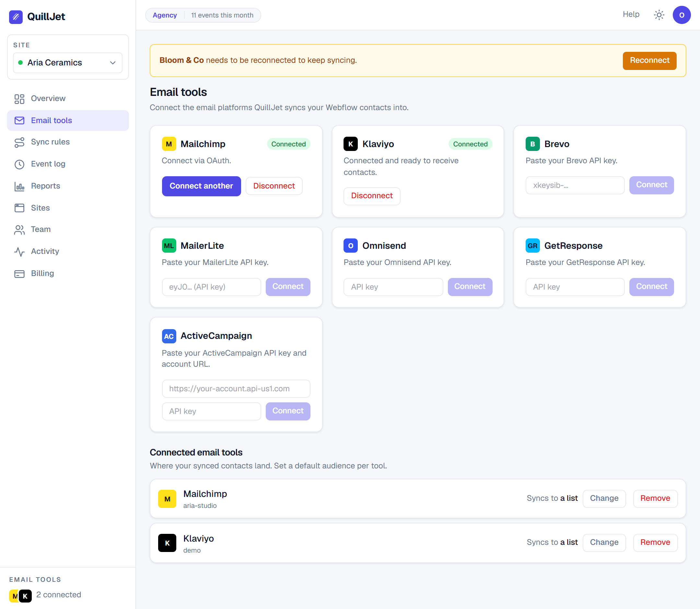Open Reports in the sidebar
The height and width of the screenshot is (609, 700).
[x=68, y=186]
